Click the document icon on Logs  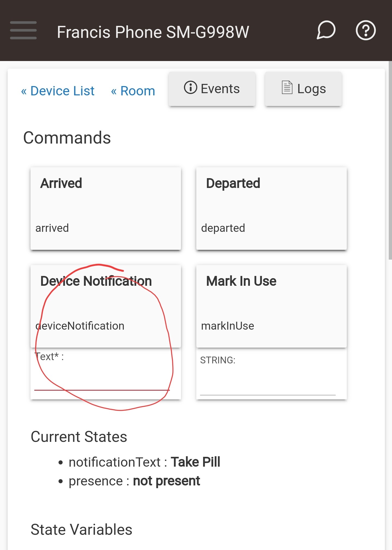coord(287,88)
